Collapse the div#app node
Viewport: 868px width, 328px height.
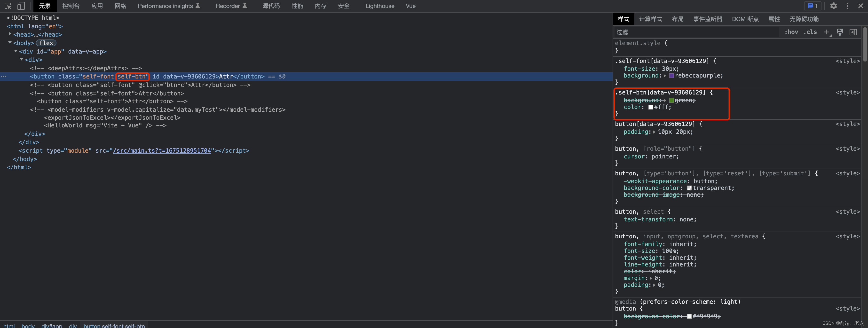tap(16, 51)
